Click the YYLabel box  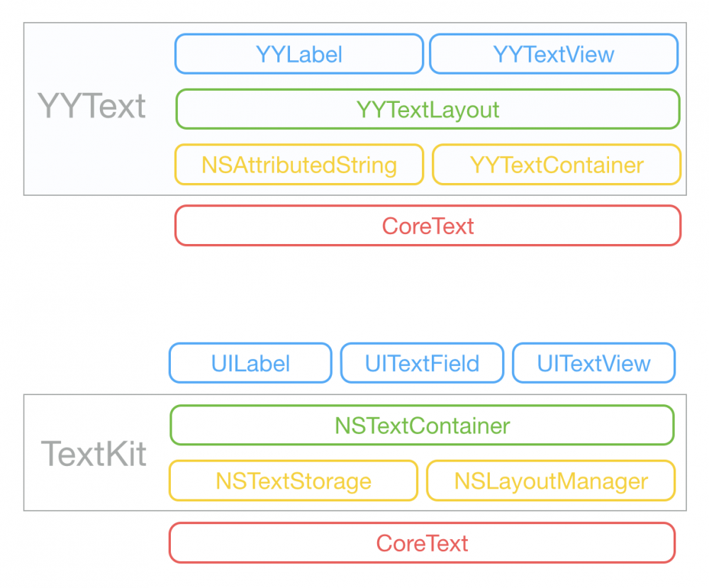[x=298, y=55]
